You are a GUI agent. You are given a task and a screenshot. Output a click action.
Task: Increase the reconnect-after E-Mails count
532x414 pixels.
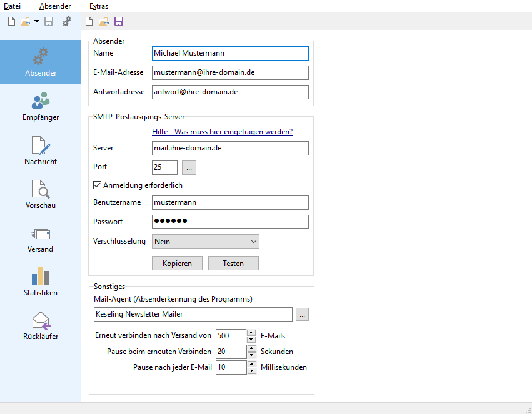(251, 333)
